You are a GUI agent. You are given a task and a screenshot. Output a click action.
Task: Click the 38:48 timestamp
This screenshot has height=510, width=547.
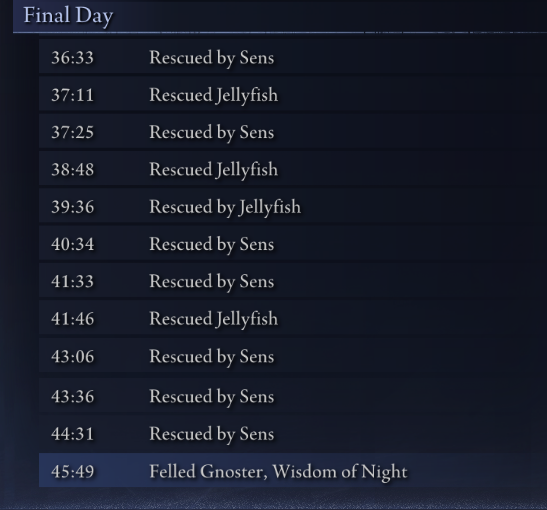(x=73, y=170)
